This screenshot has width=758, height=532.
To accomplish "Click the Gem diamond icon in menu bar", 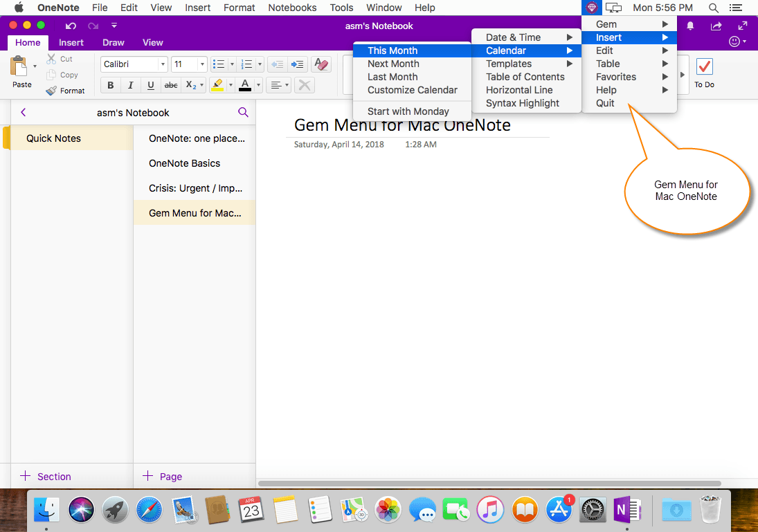I will pyautogui.click(x=591, y=8).
